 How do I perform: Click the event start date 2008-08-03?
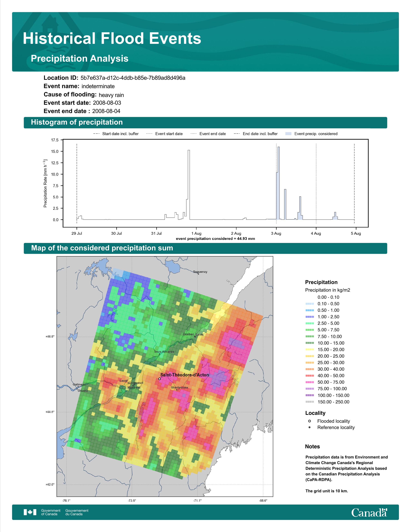tap(107, 103)
